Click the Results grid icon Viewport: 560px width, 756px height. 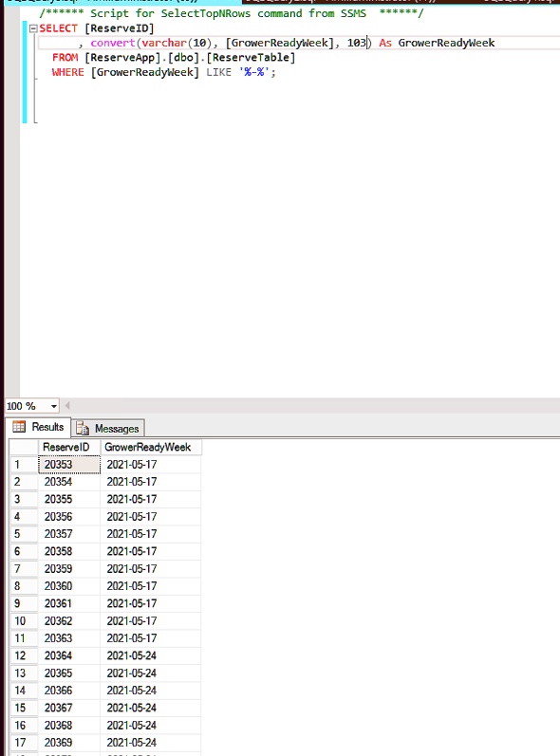[19, 427]
